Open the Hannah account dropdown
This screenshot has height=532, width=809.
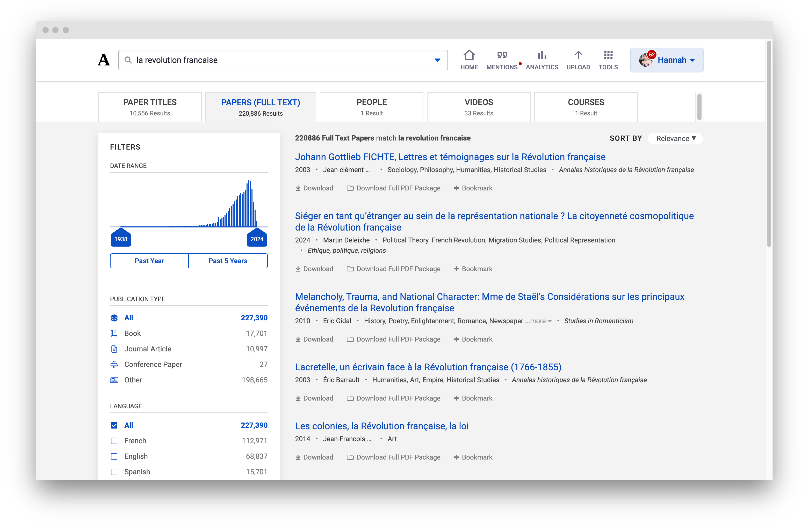click(667, 60)
